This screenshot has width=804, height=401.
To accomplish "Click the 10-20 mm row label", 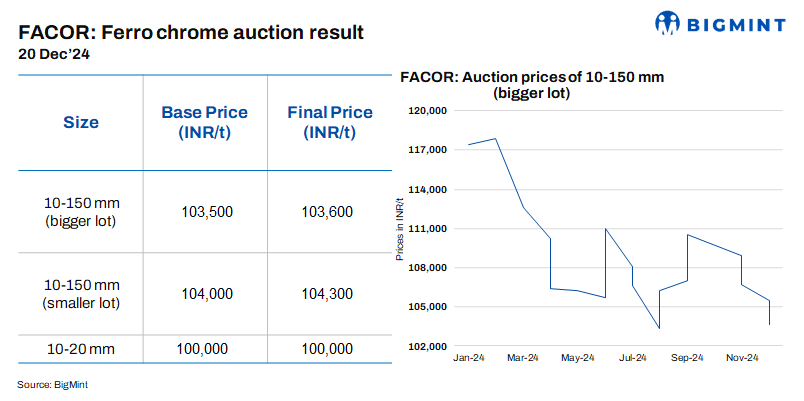I will [x=81, y=349].
